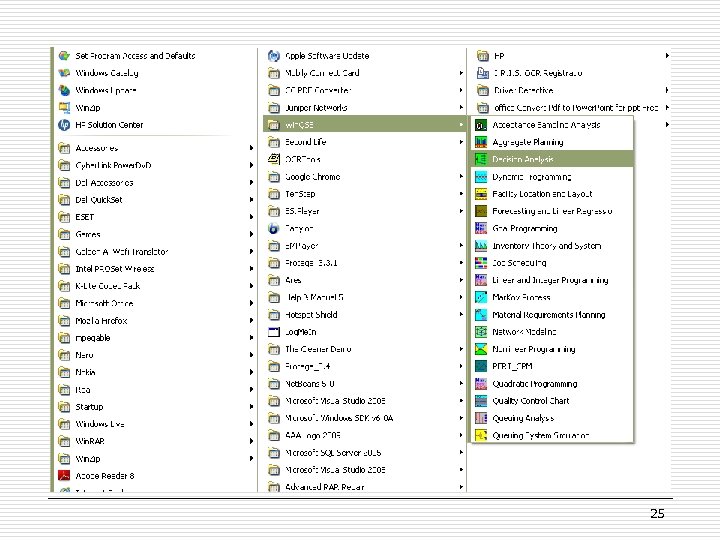Click the Quality Control Chart icon

tap(482, 401)
